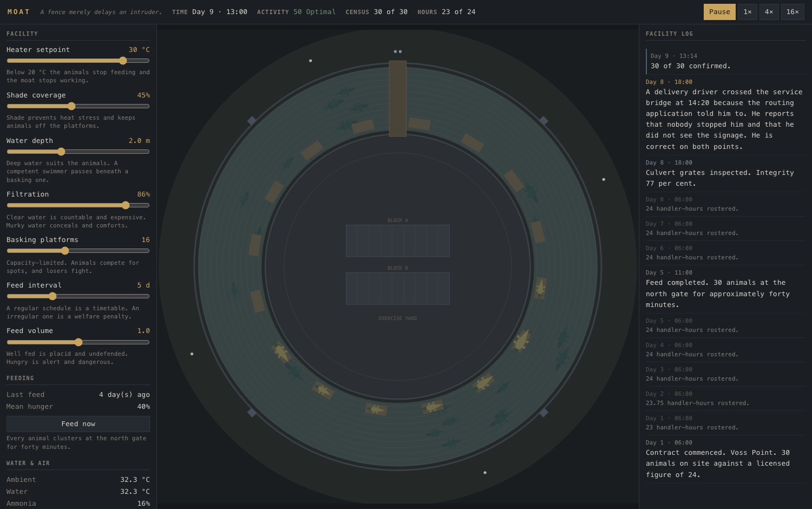Image resolution: width=812 pixels, height=509 pixels.
Task: Select the 23.75 handler-hours Day 2 entry
Action: click(725, 399)
